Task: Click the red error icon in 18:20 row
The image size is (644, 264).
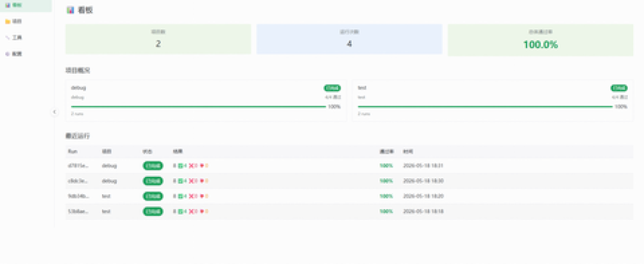Action: (x=202, y=196)
